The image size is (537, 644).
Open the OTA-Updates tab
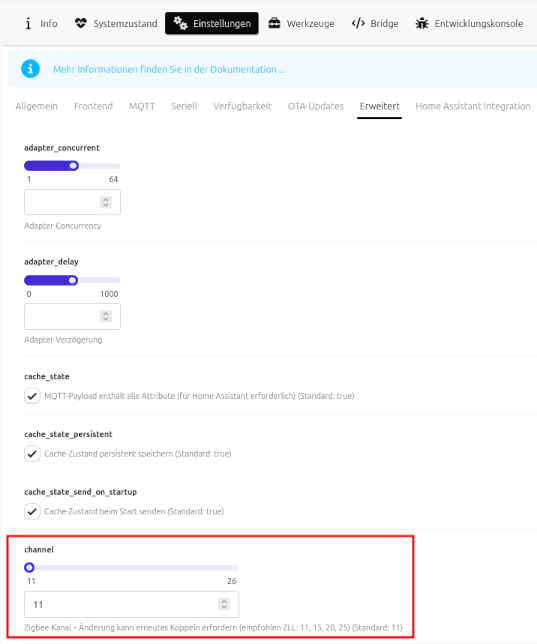coord(316,106)
